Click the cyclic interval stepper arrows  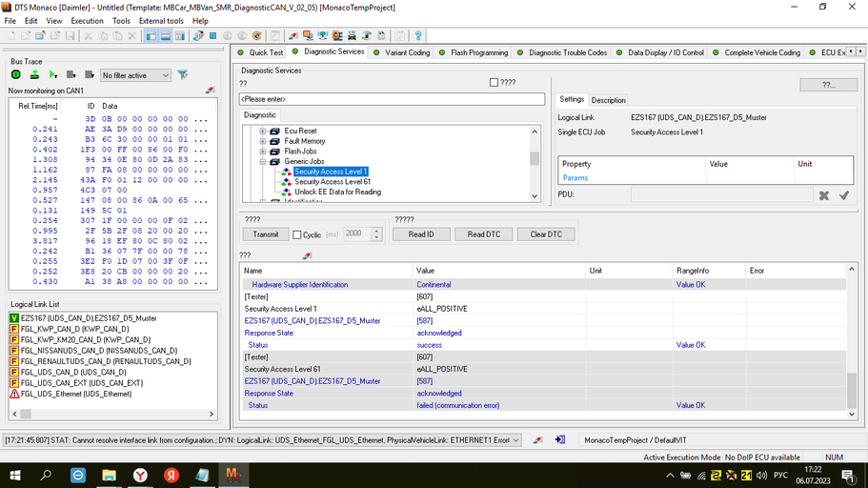coord(376,234)
